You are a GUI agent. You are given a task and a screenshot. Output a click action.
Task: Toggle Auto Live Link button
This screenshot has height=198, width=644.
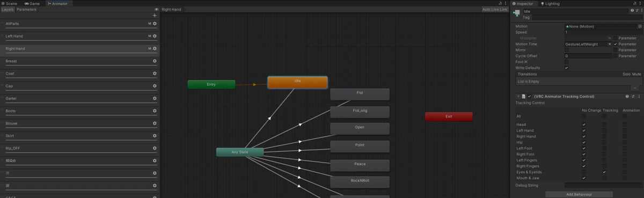tap(494, 10)
